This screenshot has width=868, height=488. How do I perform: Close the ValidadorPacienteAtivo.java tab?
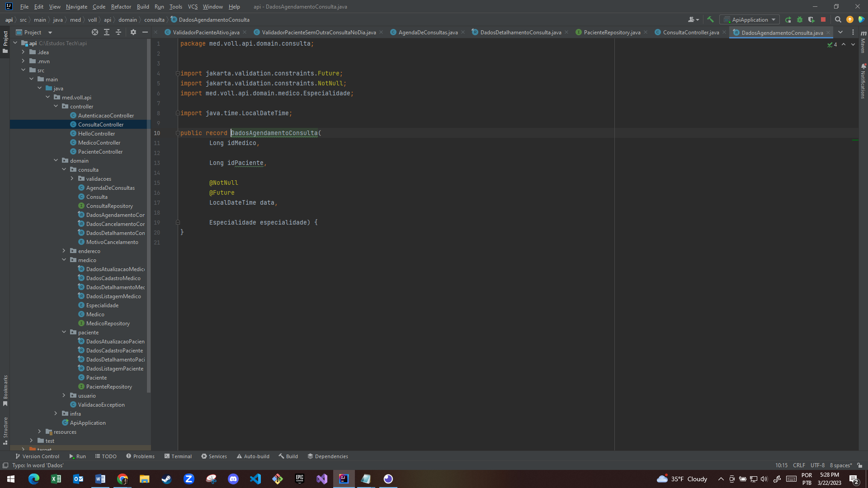pyautogui.click(x=245, y=32)
